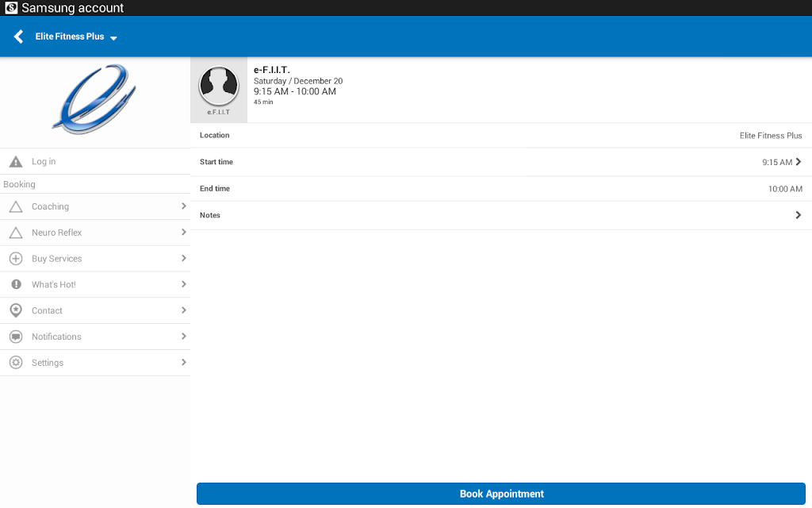Viewport: 812px width, 508px height.
Task: Select the Location value Elite Fitness Plus
Action: point(771,135)
